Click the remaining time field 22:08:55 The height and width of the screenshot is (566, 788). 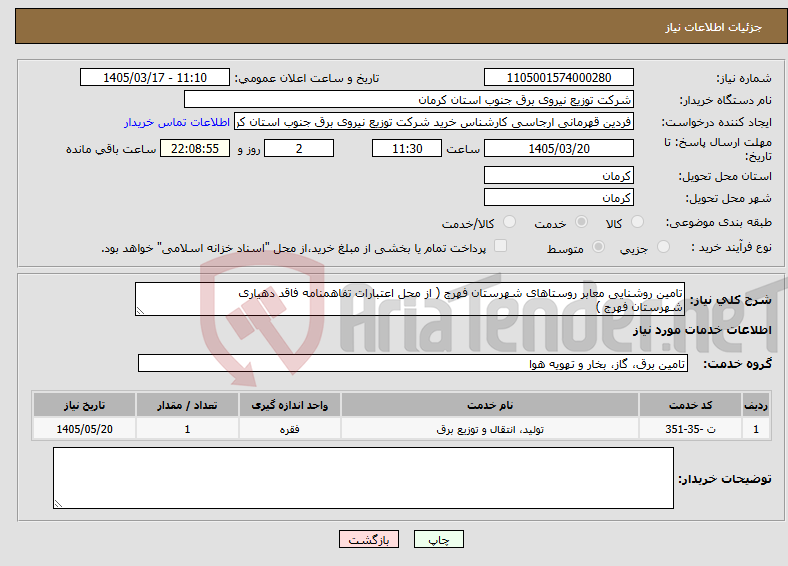[195, 148]
